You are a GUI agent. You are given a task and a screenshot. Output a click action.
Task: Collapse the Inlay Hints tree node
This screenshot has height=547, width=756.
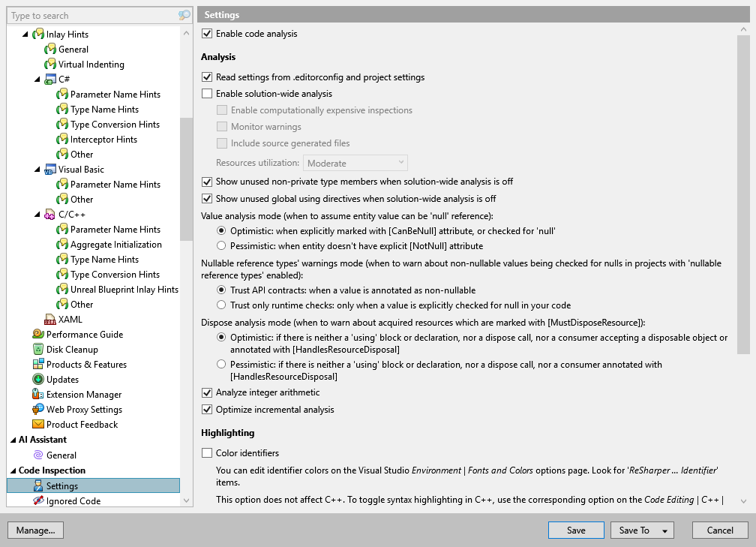[25, 34]
